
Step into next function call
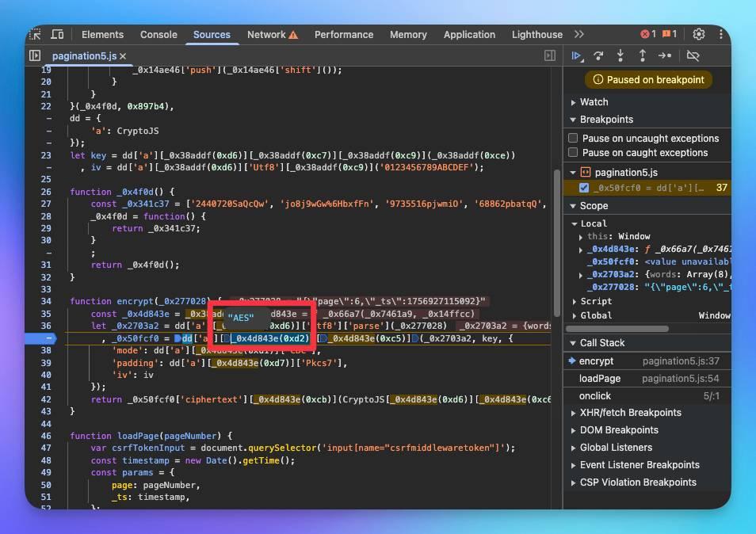point(620,56)
